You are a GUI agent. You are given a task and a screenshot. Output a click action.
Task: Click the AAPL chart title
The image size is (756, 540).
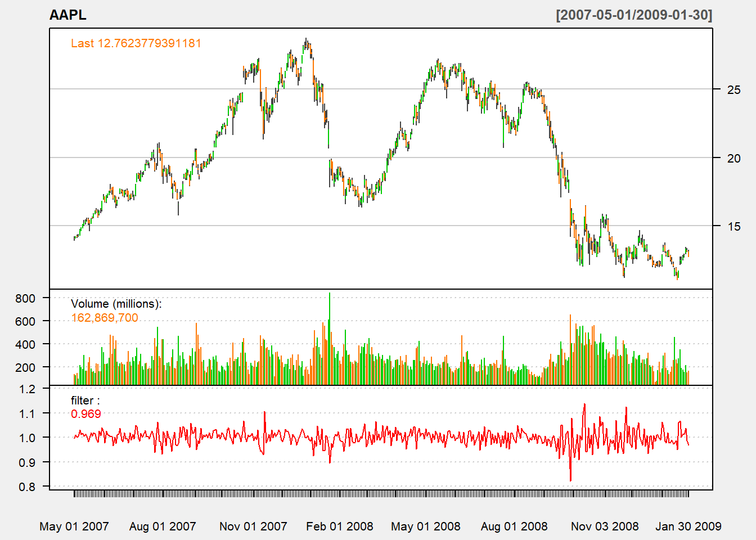(x=67, y=15)
